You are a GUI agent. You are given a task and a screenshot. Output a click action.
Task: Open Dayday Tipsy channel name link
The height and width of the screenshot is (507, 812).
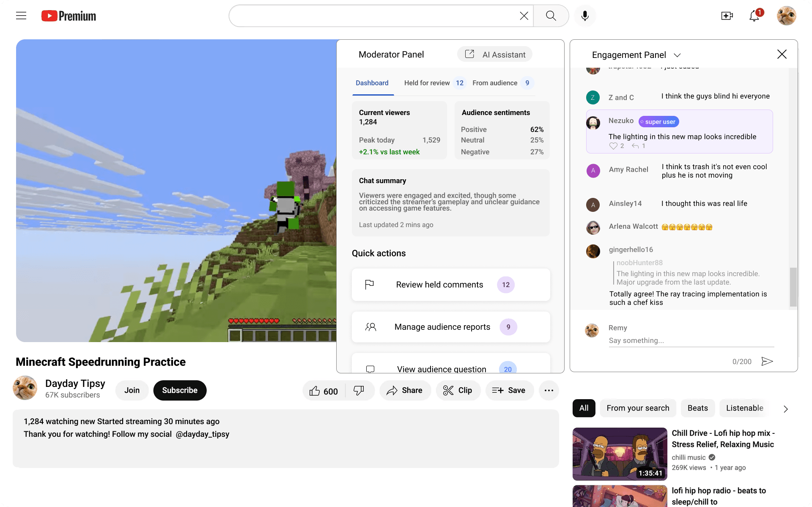pyautogui.click(x=75, y=384)
